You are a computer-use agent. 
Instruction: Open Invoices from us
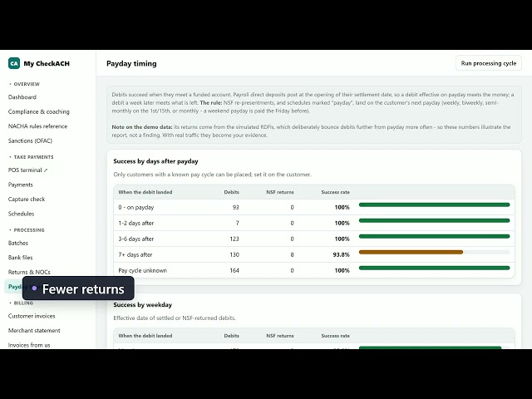coord(29,345)
